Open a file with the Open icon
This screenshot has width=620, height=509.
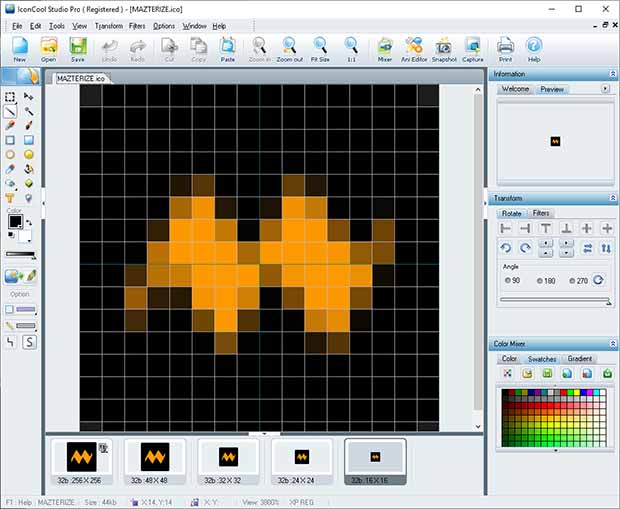[49, 49]
